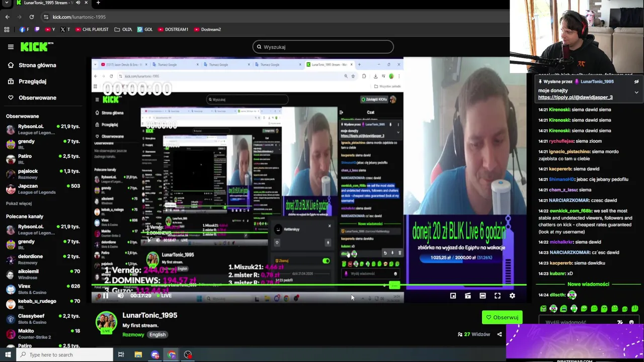Go back with the browser back arrow

(7, 17)
